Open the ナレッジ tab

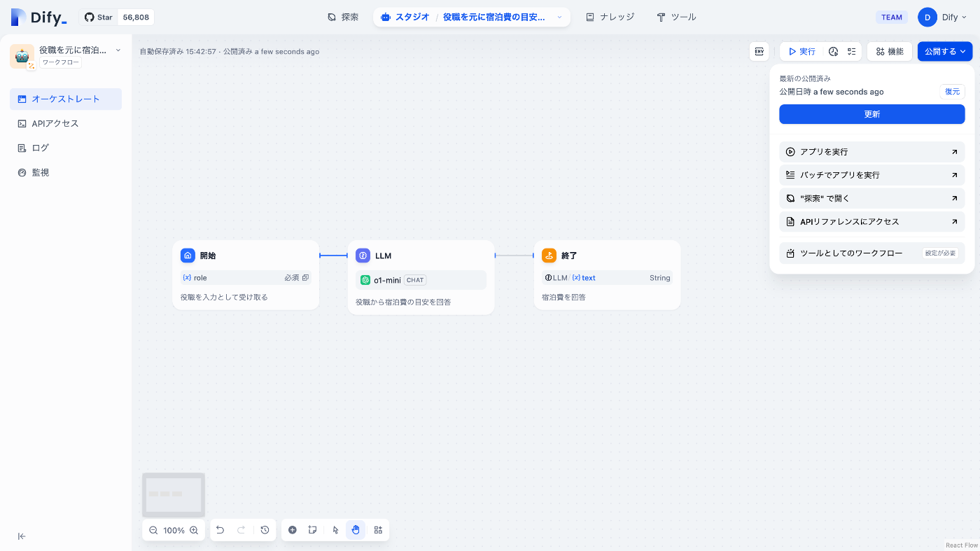(610, 17)
